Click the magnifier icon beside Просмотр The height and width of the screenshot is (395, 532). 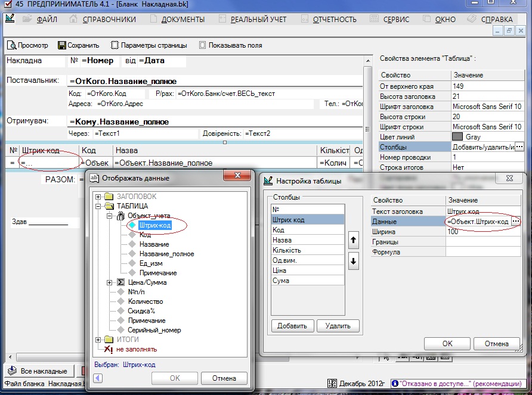click(x=11, y=45)
